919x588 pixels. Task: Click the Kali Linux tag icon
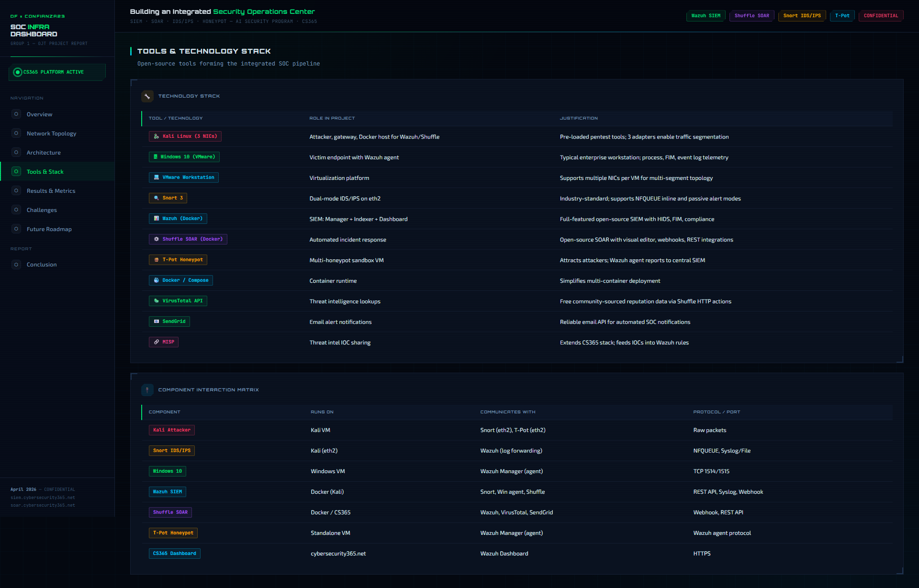click(x=156, y=136)
